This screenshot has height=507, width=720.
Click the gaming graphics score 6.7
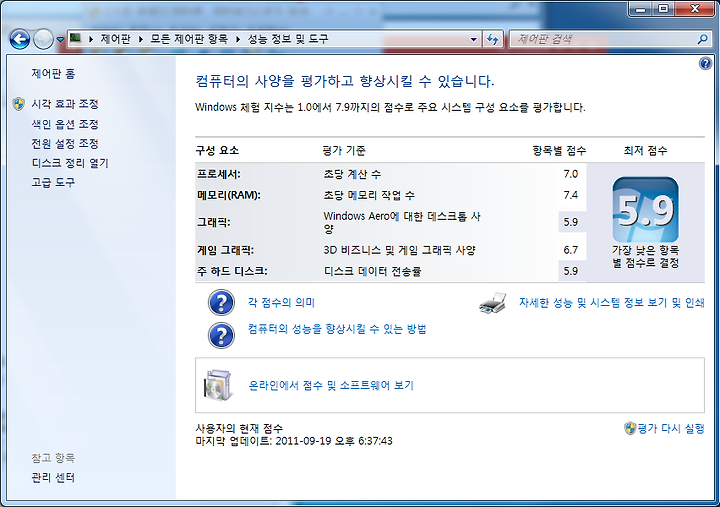[571, 250]
